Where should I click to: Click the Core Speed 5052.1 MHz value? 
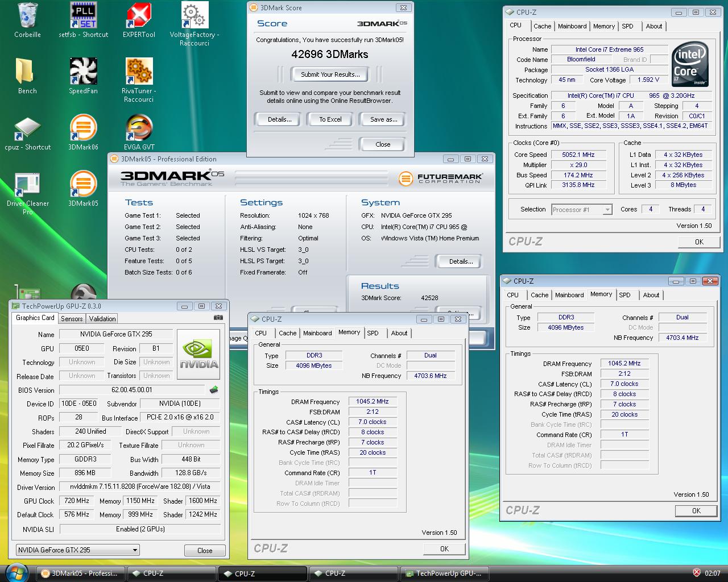pyautogui.click(x=578, y=155)
